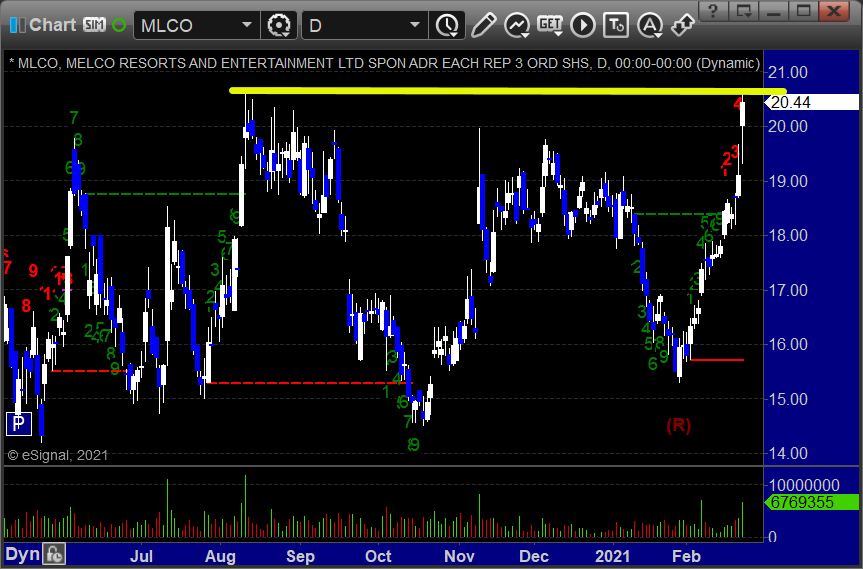Open the time template clock menu
Image resolution: width=863 pixels, height=569 pixels.
point(447,25)
